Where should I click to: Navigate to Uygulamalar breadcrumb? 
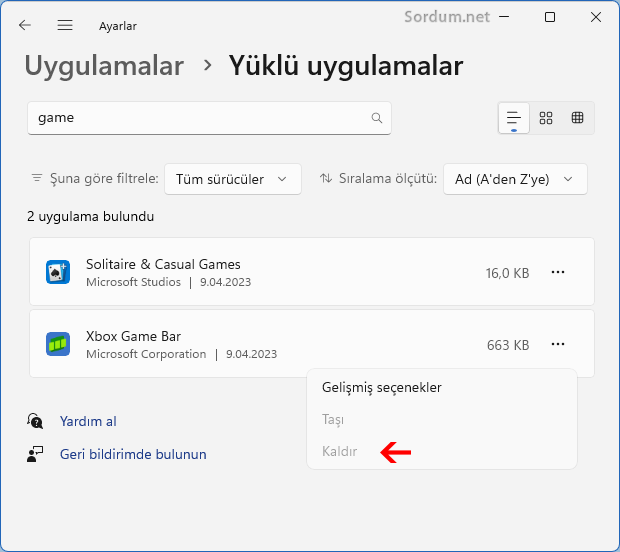[104, 66]
